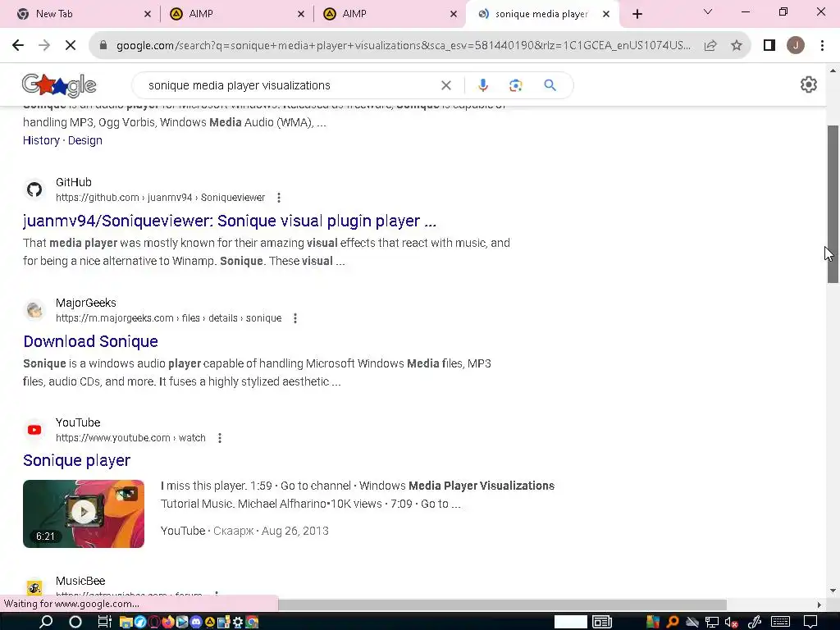Click the horizontal scrollbar right arrow
This screenshot has height=630, width=840.
(819, 605)
